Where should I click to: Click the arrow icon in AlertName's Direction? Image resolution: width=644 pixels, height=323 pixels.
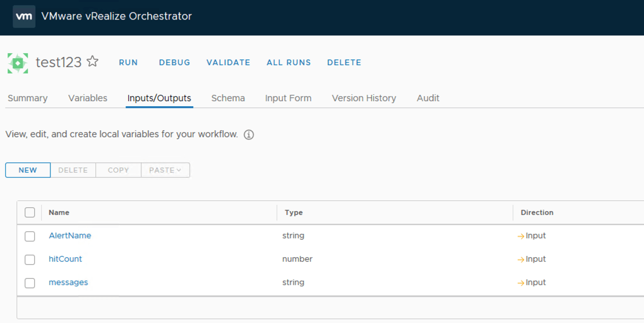[521, 236]
